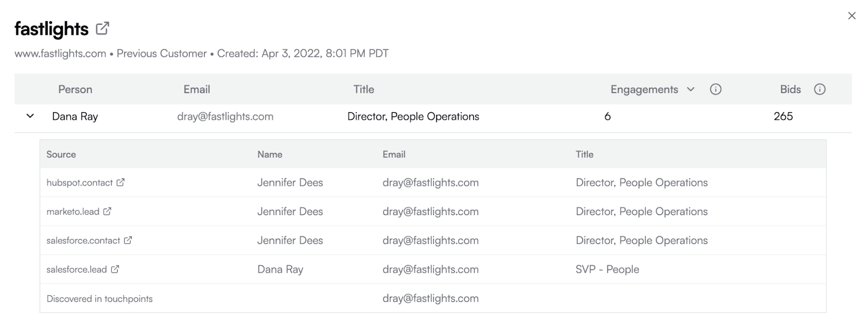The height and width of the screenshot is (316, 868).
Task: Open hubspot.contact external link icon
Action: pyautogui.click(x=120, y=183)
